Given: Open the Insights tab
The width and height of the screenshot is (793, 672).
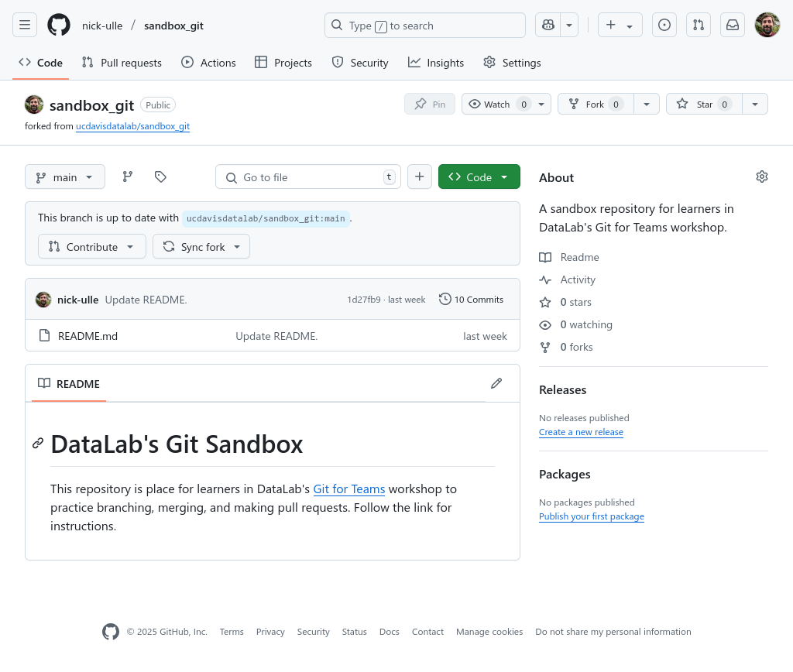Looking at the screenshot, I should (436, 63).
